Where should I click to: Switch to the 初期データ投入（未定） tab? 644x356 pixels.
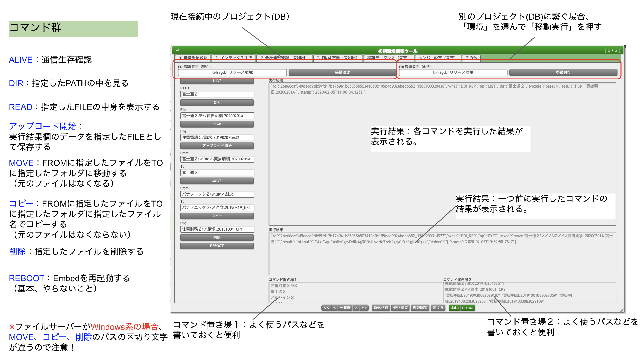coord(389,58)
